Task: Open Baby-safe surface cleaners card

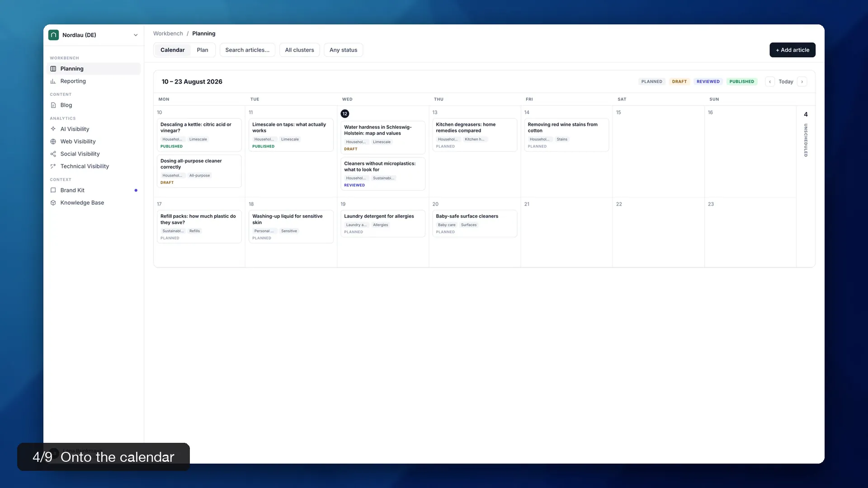Action: pyautogui.click(x=475, y=223)
